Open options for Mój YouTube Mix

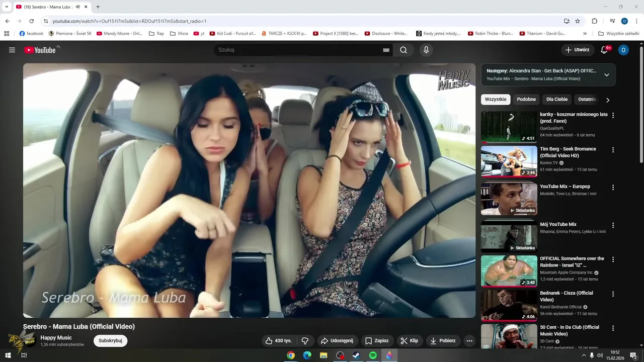(x=613, y=225)
